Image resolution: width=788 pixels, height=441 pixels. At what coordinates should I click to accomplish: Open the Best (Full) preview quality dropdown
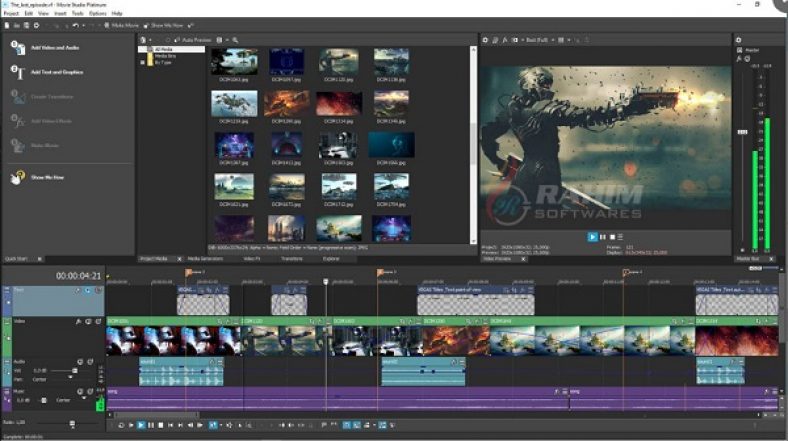click(x=538, y=40)
